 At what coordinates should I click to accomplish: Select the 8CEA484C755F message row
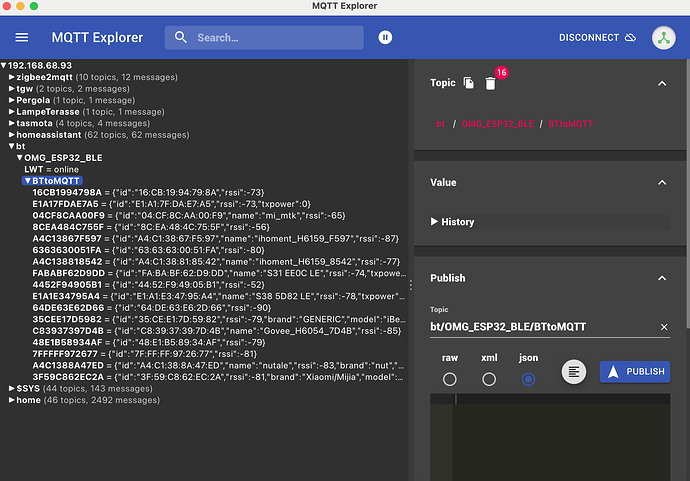point(151,227)
